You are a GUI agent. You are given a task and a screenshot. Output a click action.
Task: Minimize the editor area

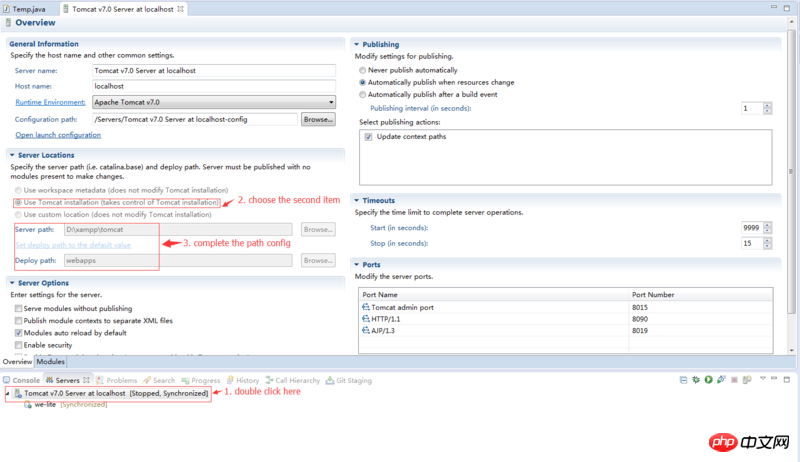click(774, 7)
